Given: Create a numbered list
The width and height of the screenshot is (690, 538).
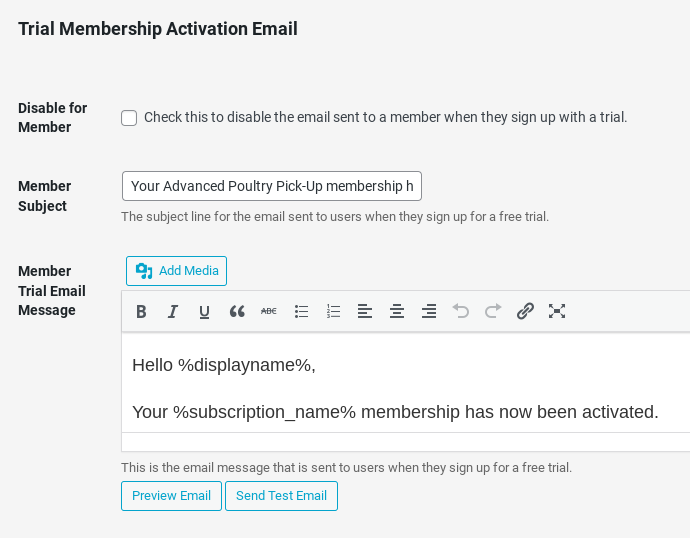Looking at the screenshot, I should pos(333,311).
